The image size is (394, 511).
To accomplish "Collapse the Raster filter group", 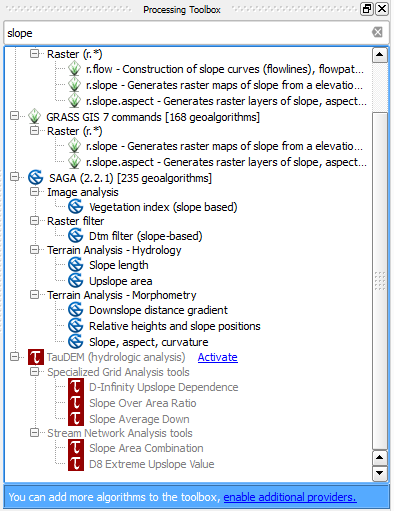I will click(x=35, y=221).
